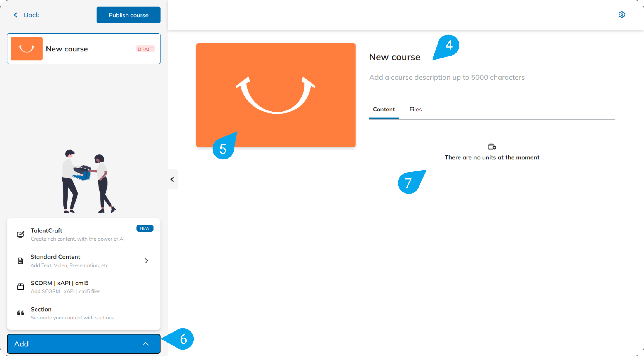Viewport: 644px width, 356px height.
Task: Switch to the Files tab
Action: (x=415, y=109)
